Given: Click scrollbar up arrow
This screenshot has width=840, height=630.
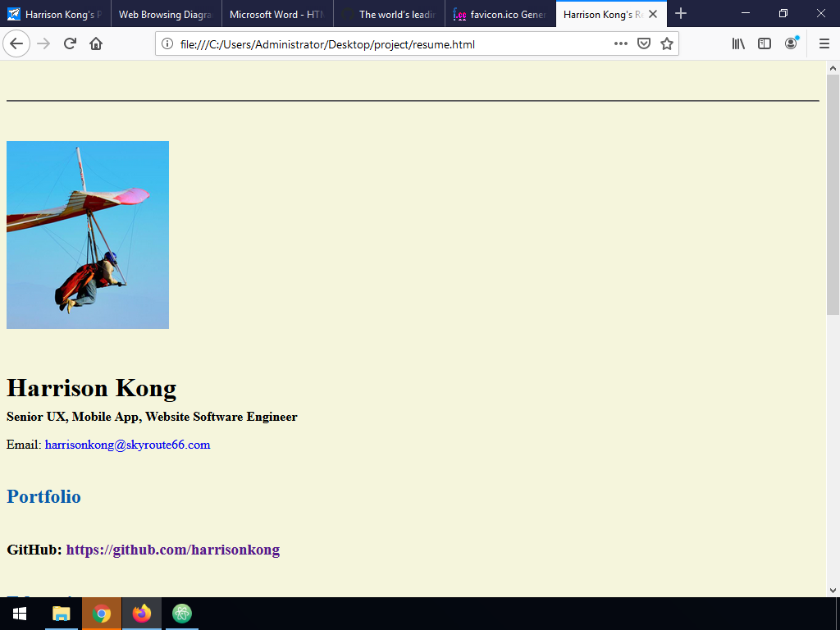Looking at the screenshot, I should pos(833,68).
